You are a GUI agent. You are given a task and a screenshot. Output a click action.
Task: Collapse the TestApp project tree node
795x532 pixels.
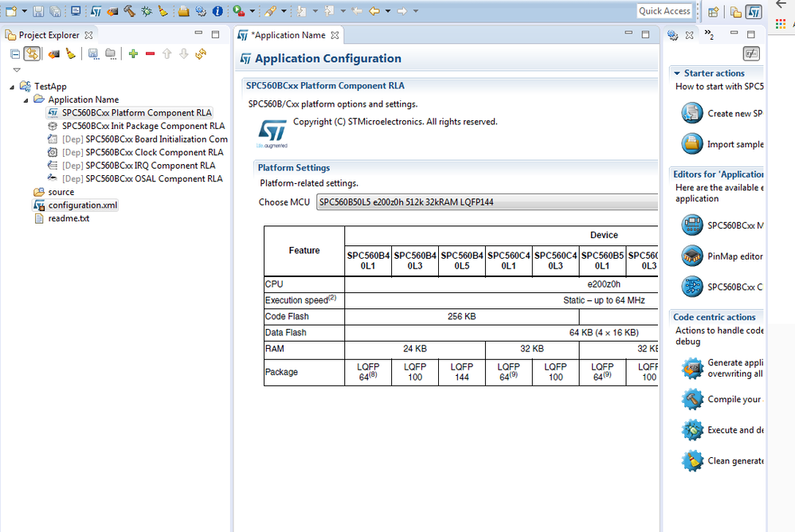click(12, 87)
